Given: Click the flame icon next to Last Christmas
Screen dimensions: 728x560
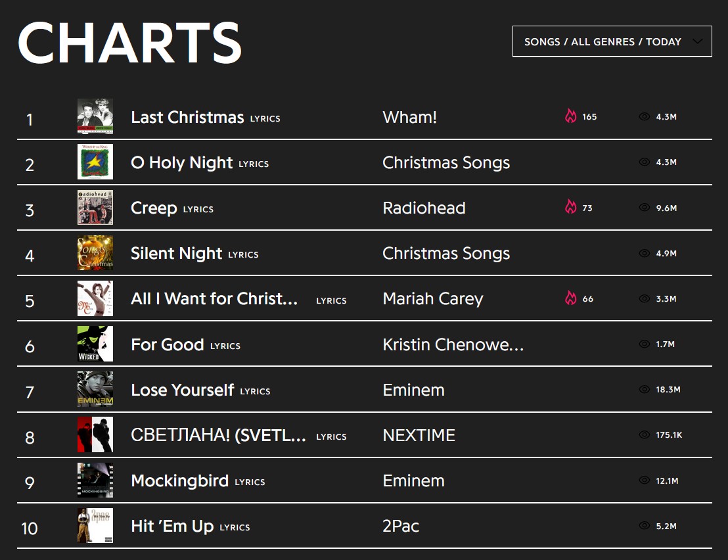Looking at the screenshot, I should [x=570, y=116].
